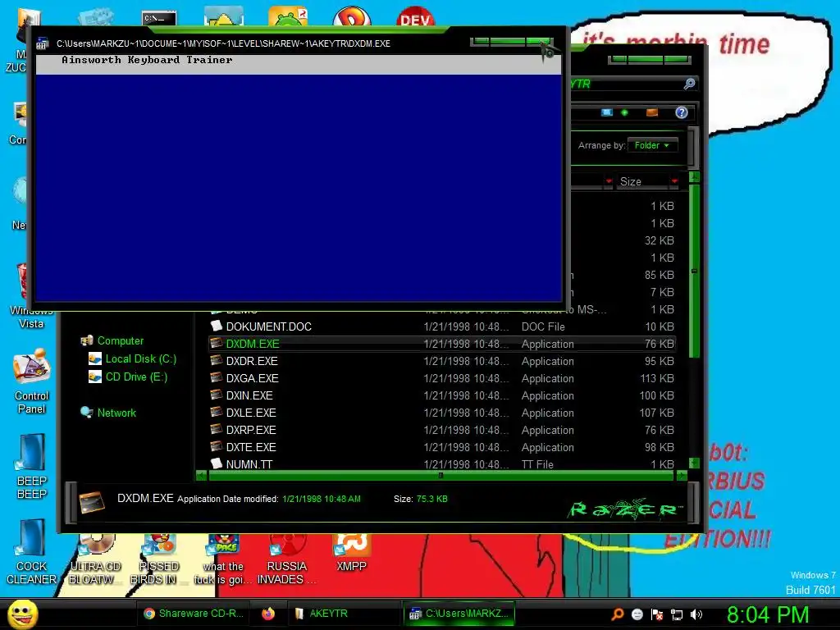
Task: Click the orange preview pane toolbar icon
Action: click(652, 112)
